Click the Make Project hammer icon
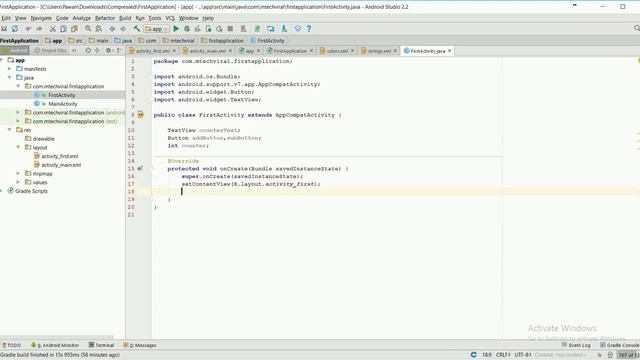 click(x=136, y=29)
